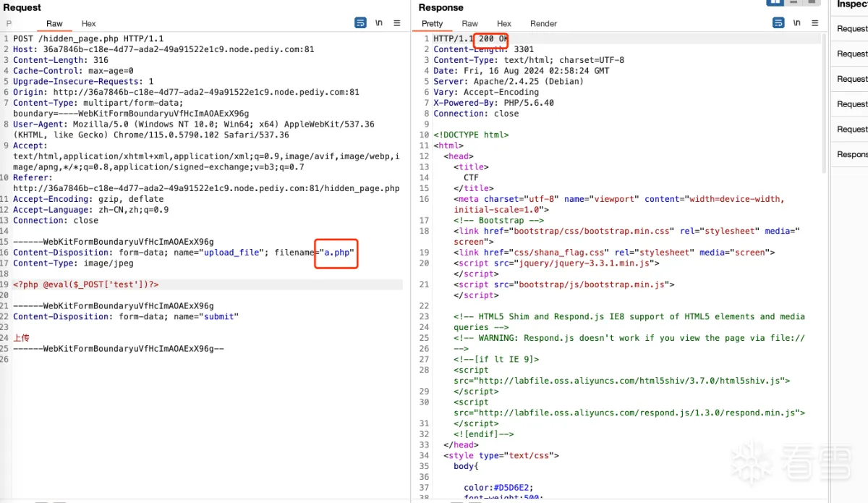The width and height of the screenshot is (868, 503).
Task: Click the 'color:#D5D6E2;' CSS line
Action: pos(499,487)
